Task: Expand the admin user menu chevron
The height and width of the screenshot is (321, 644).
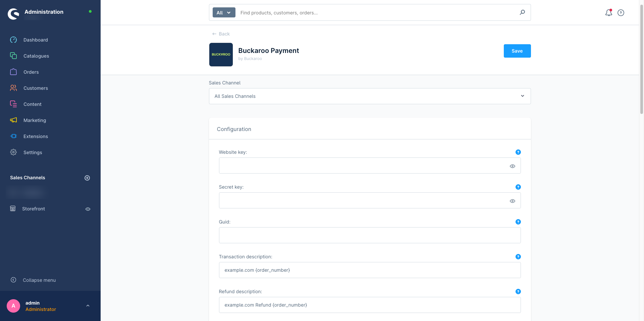Action: click(88, 306)
